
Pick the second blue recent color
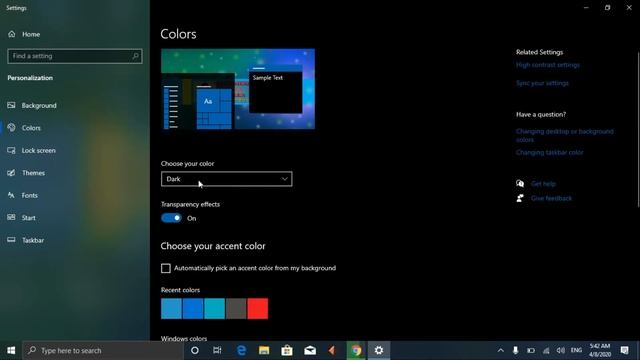pyautogui.click(x=193, y=309)
